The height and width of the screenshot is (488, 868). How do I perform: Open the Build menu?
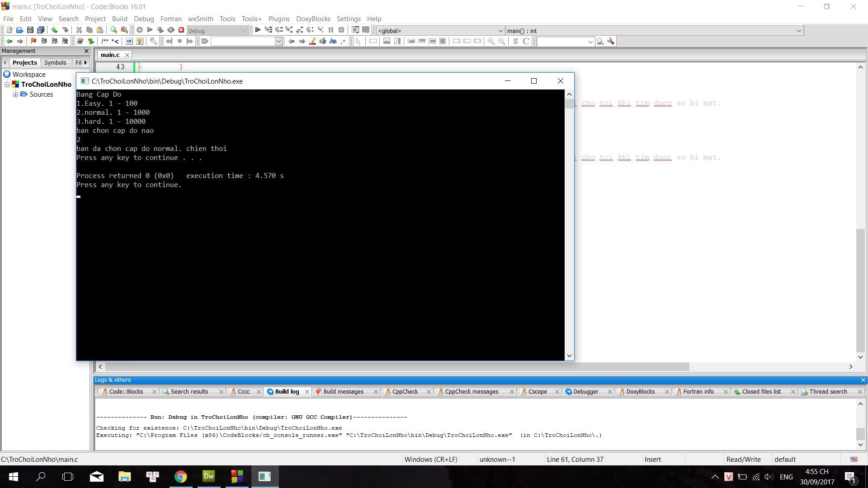click(x=119, y=19)
